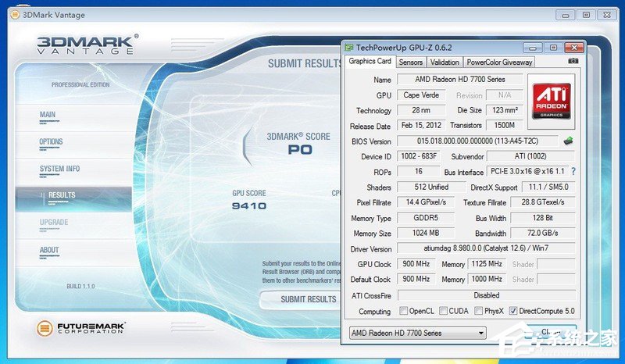The image size is (625, 364).
Task: Open the PowerColor Giveaway tab
Action: (499, 62)
